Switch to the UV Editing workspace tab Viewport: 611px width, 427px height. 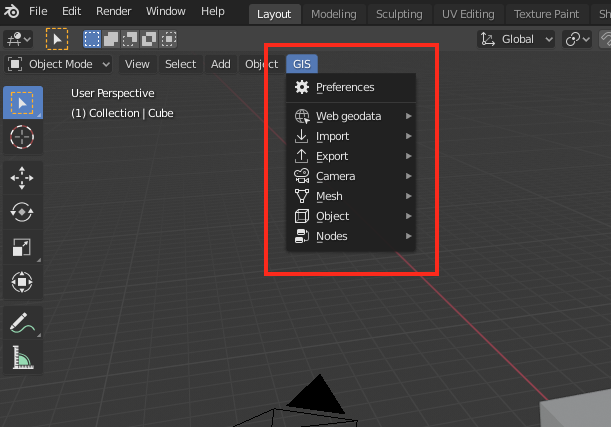(x=468, y=14)
